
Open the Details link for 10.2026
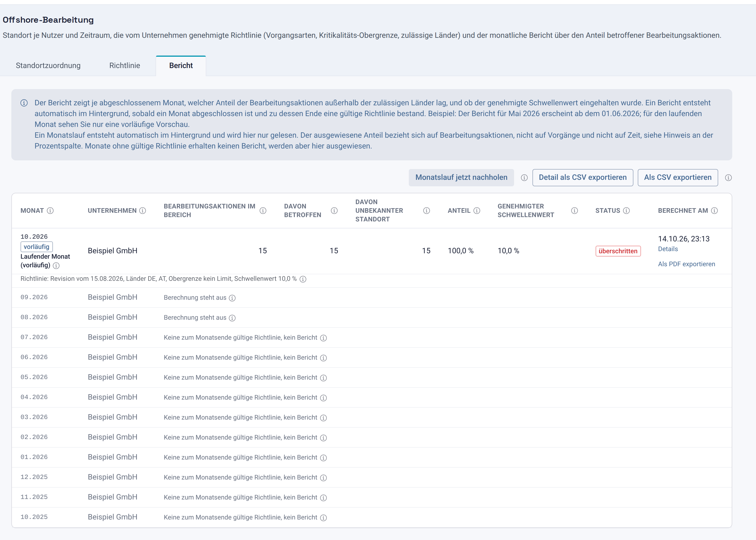coord(667,249)
